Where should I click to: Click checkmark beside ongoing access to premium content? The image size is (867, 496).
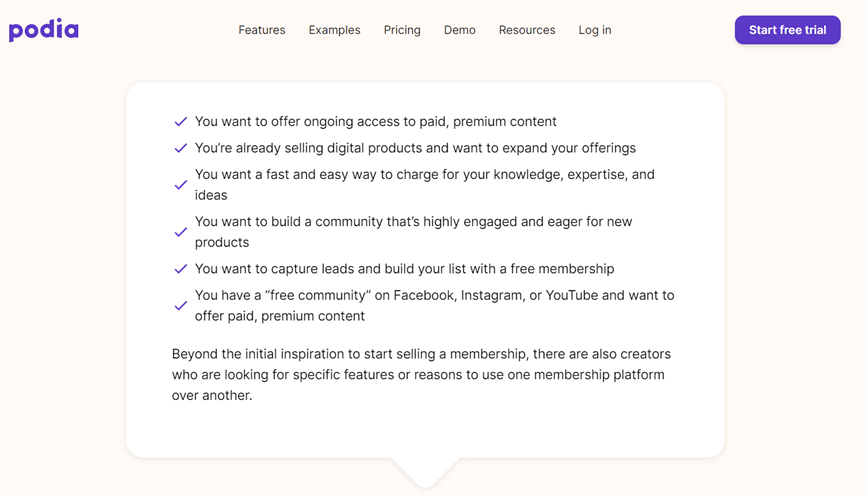click(x=181, y=122)
